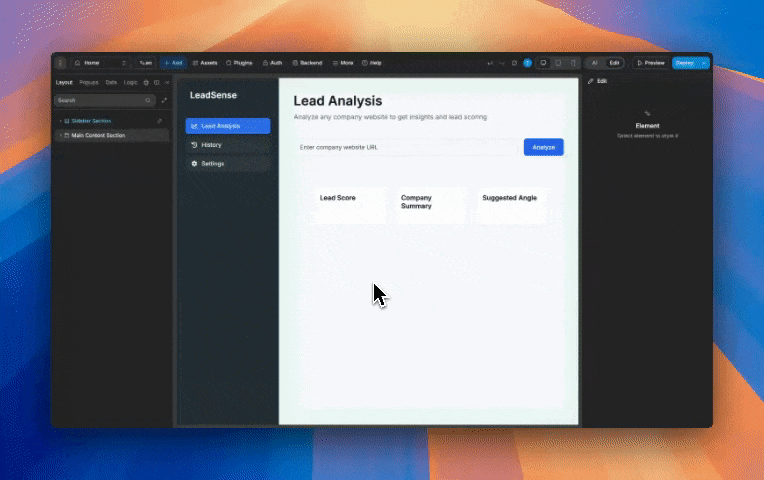
Task: Click the panel layout icon beside debug
Action: tap(156, 82)
